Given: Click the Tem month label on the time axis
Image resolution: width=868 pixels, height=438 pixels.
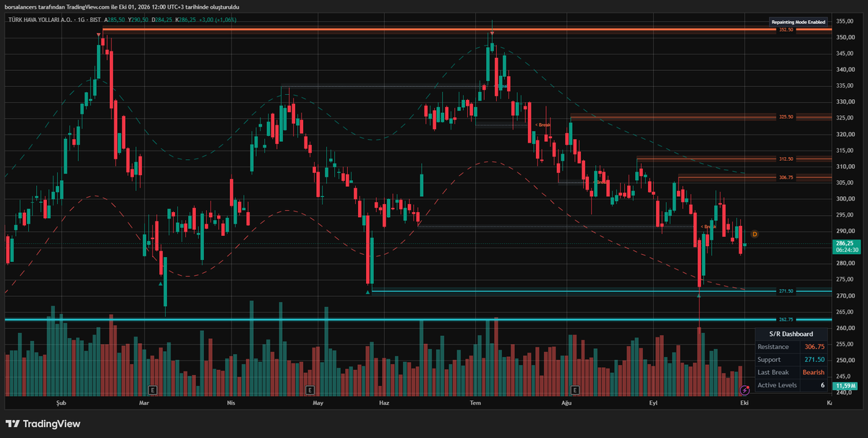Looking at the screenshot, I should click(x=476, y=401).
